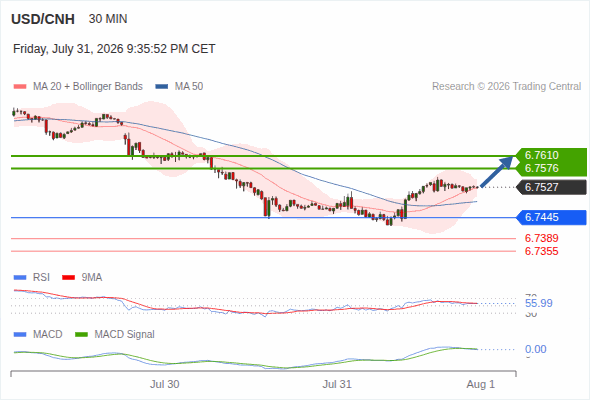The height and width of the screenshot is (400, 590).
Task: Click the blue upward forecast arrow
Action: 497,171
